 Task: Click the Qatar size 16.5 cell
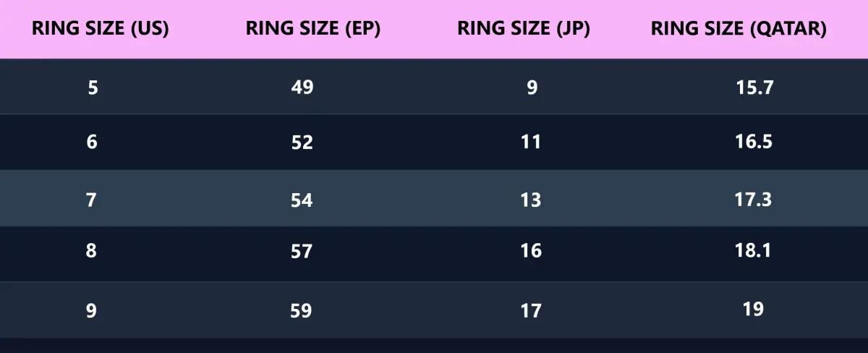click(x=753, y=141)
